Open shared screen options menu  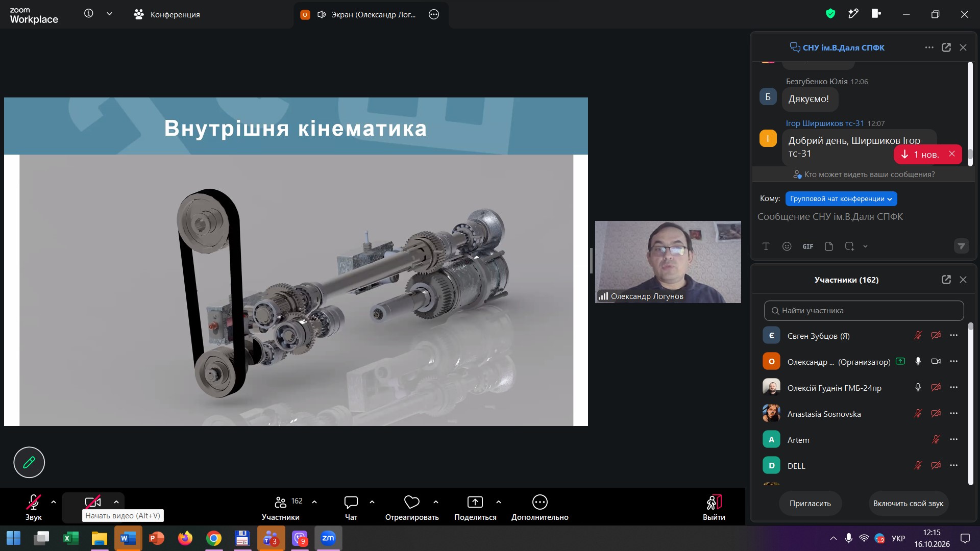(434, 14)
